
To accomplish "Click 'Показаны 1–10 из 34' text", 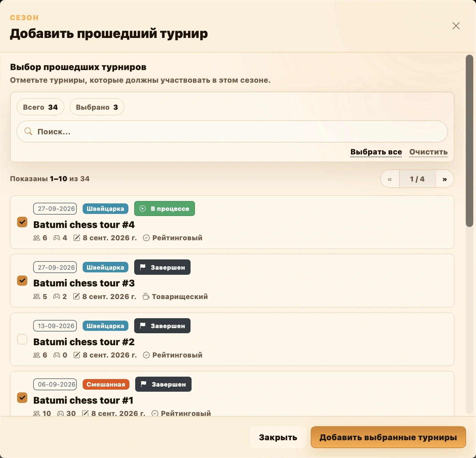I will pyautogui.click(x=50, y=179).
